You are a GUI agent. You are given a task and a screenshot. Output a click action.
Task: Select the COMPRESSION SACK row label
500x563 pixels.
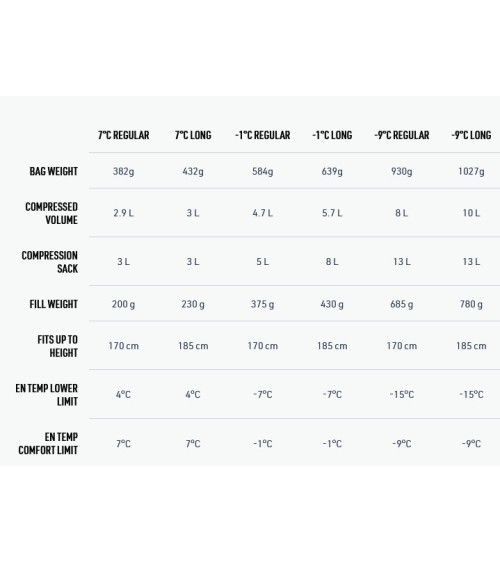click(50, 262)
